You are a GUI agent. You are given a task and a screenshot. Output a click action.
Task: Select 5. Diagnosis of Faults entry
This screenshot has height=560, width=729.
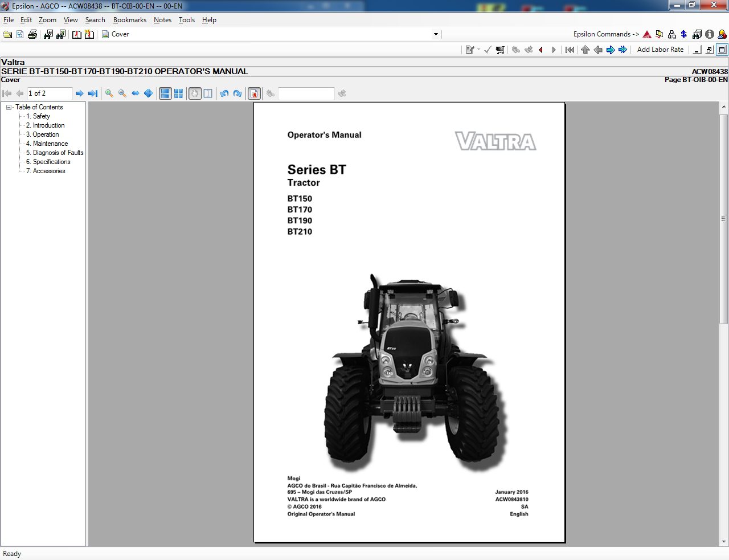(55, 153)
